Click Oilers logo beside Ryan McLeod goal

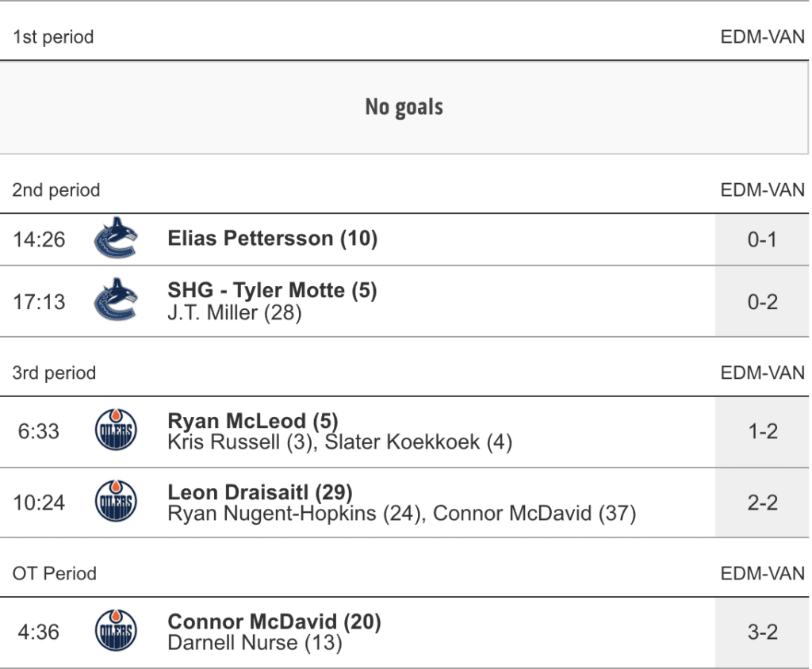click(x=116, y=431)
